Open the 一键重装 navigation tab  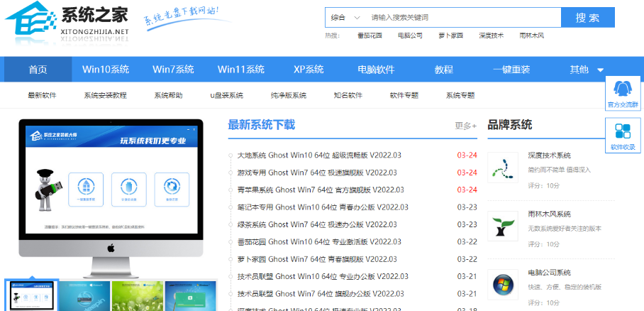click(511, 70)
